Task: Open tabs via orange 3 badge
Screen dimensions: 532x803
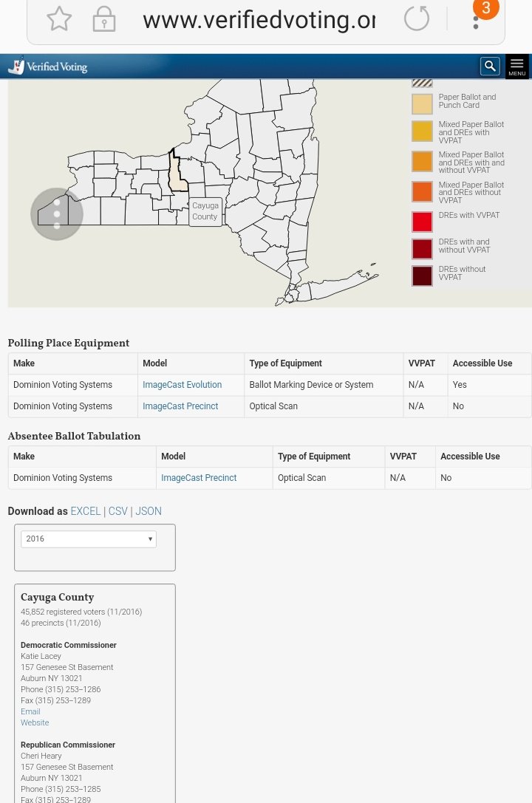Action: pos(485,8)
